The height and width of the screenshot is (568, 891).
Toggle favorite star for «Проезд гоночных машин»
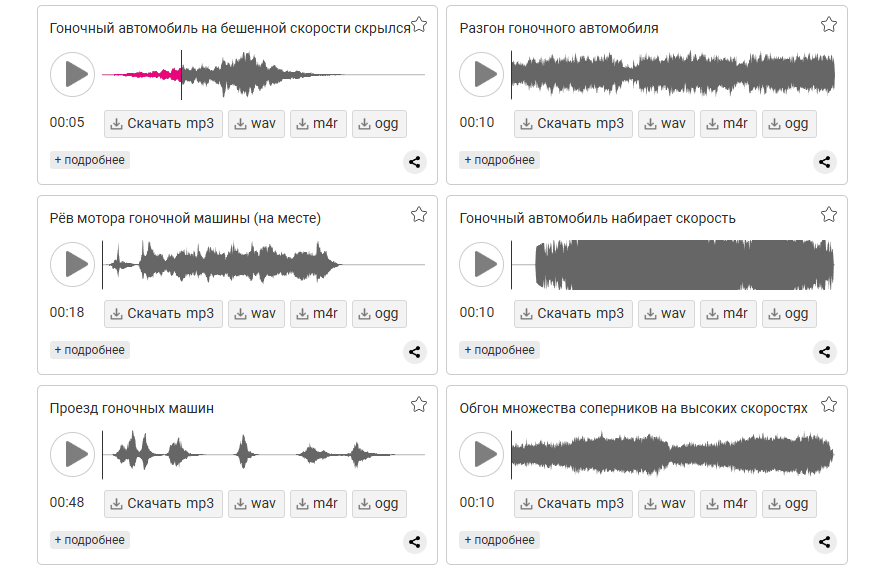419,405
